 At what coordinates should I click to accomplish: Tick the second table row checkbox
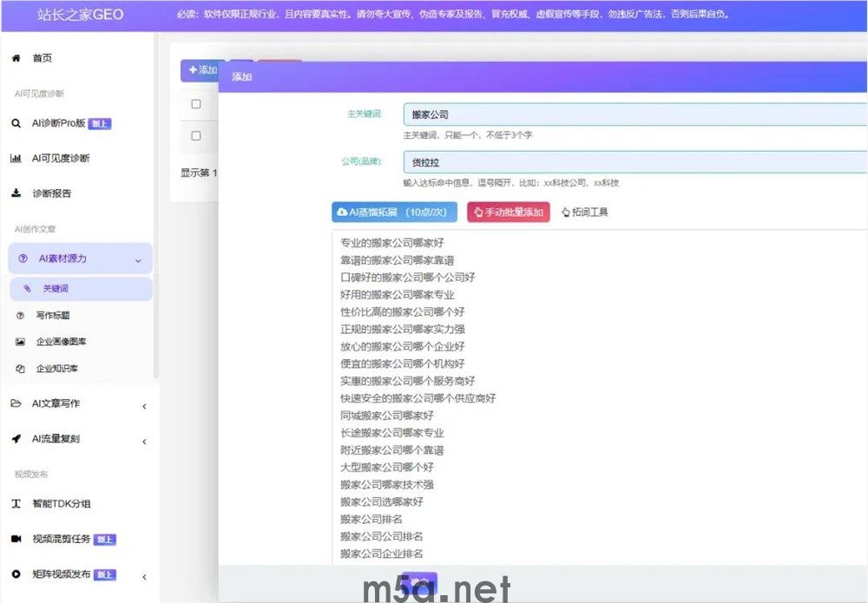pyautogui.click(x=196, y=135)
